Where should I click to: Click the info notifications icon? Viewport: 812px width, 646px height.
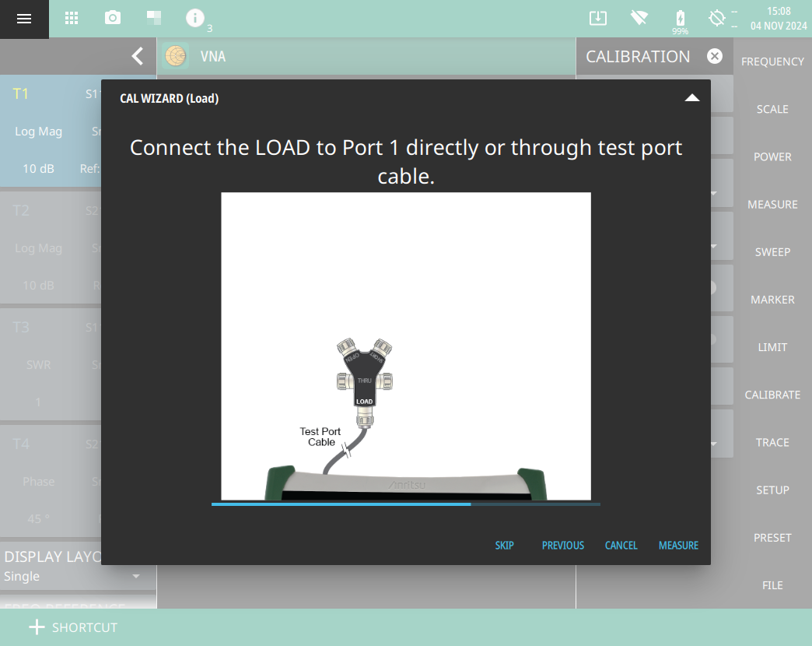(x=195, y=18)
